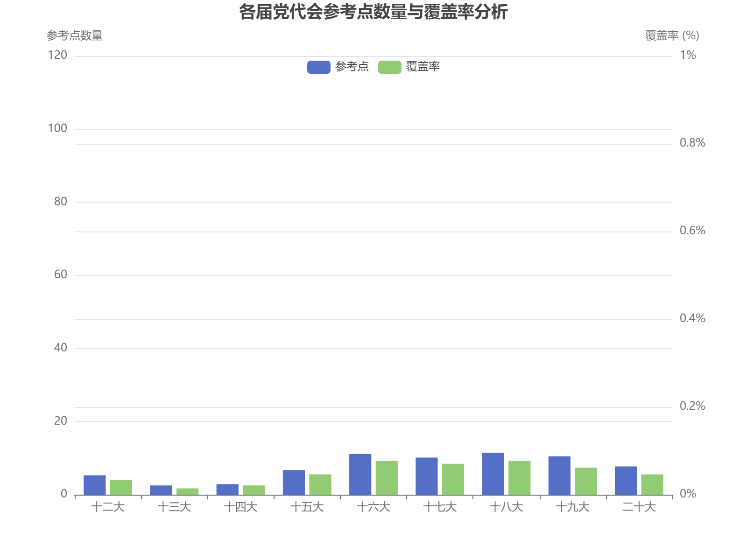
Task: Click the 120 left axis tick label
Action: pos(58,55)
